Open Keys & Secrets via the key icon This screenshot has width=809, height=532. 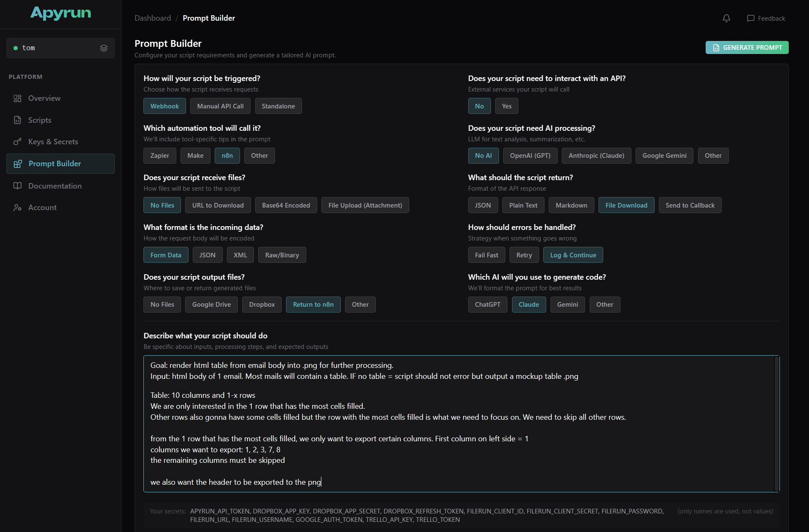pyautogui.click(x=17, y=142)
